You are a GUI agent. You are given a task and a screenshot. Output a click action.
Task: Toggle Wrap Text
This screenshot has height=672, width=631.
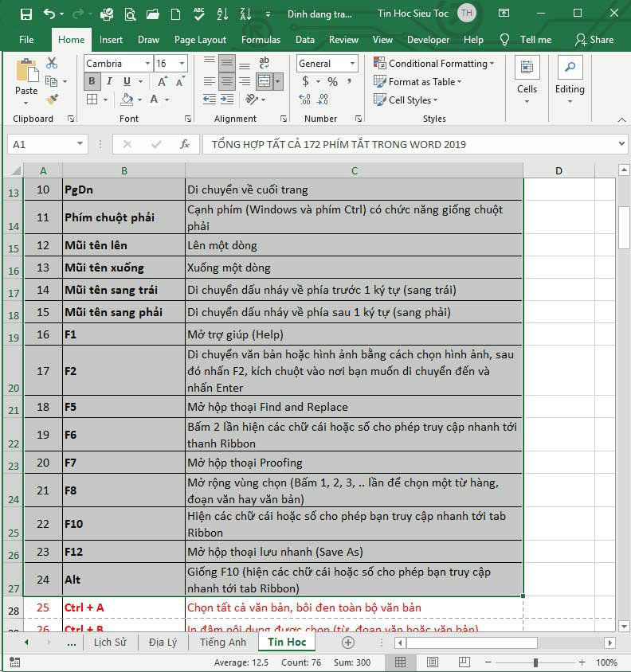point(265,63)
